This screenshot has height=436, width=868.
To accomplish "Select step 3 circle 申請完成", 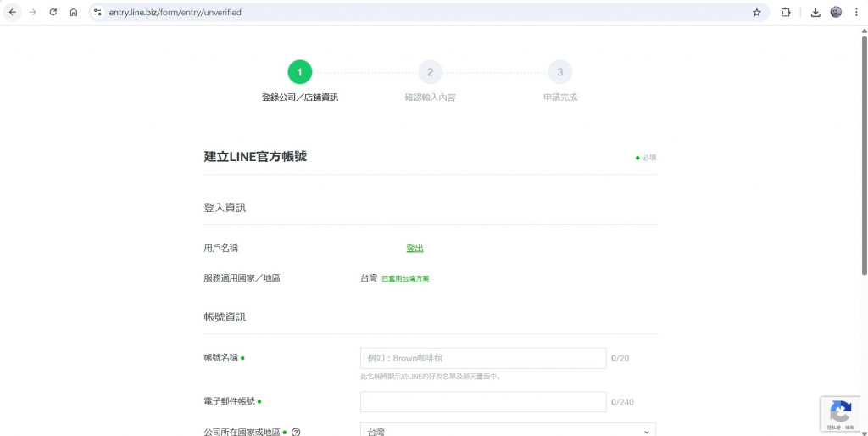I will pos(560,72).
